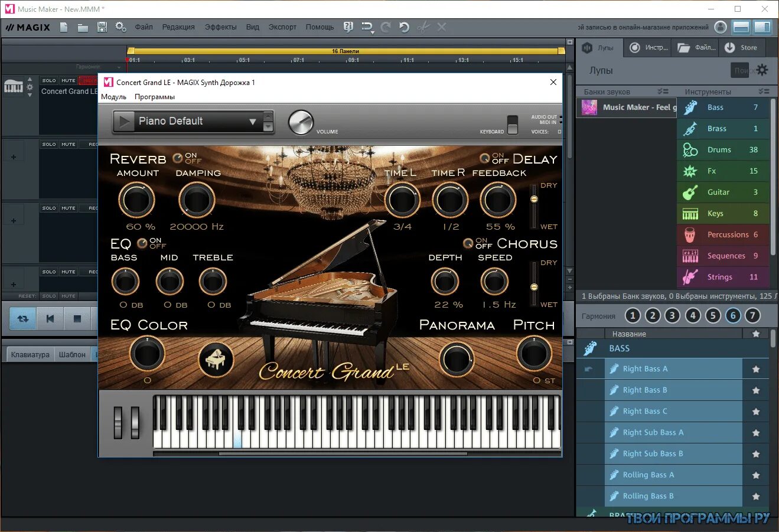This screenshot has width=779, height=532.
Task: Click the user account avatar icon
Action: coord(721,27)
